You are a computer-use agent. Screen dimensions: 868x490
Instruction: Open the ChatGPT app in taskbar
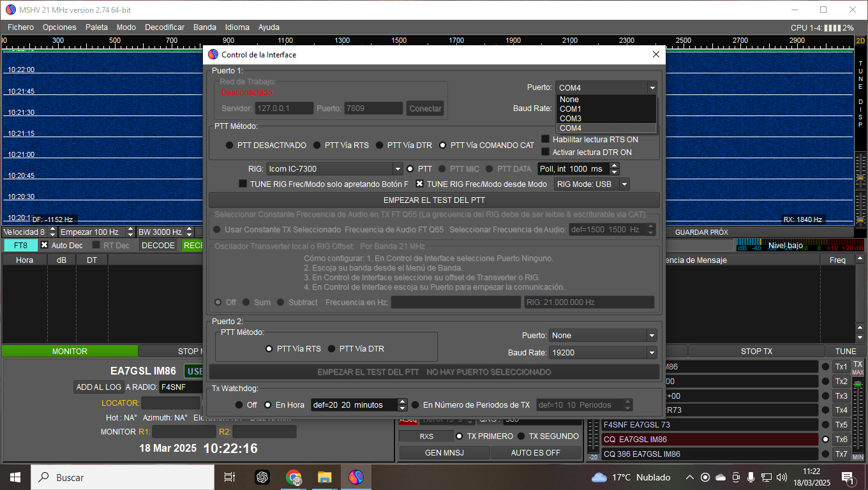[262, 477]
